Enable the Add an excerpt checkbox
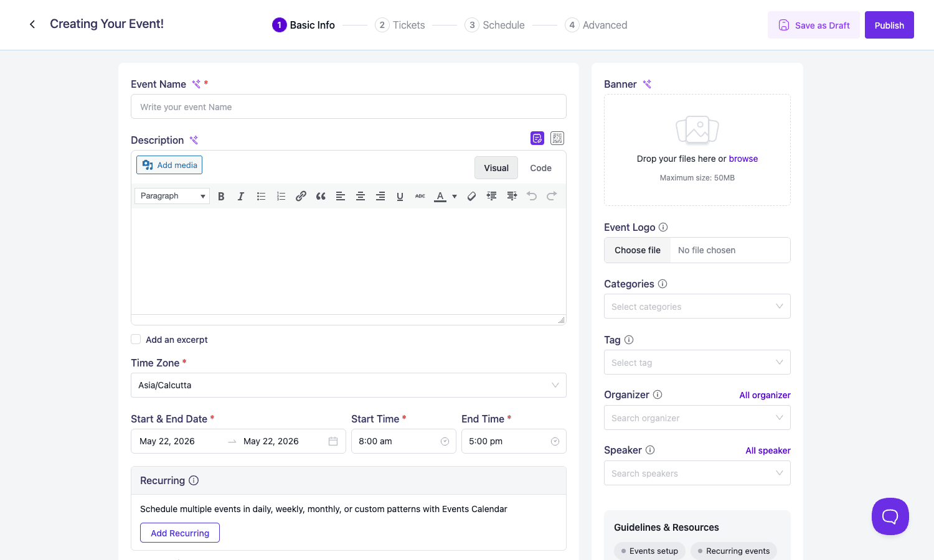Viewport: 934px width, 560px height. pos(136,339)
